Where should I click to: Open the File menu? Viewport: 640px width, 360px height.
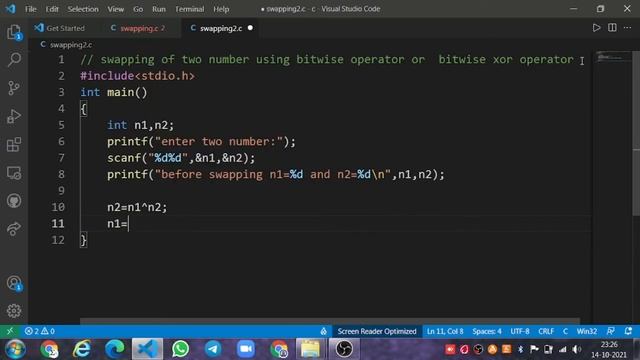[x=31, y=9]
